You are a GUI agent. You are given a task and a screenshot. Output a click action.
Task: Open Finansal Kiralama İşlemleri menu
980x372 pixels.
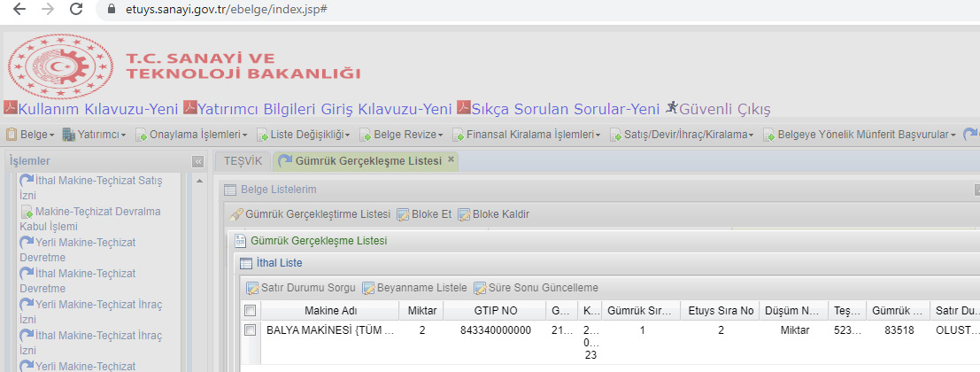coord(526,135)
